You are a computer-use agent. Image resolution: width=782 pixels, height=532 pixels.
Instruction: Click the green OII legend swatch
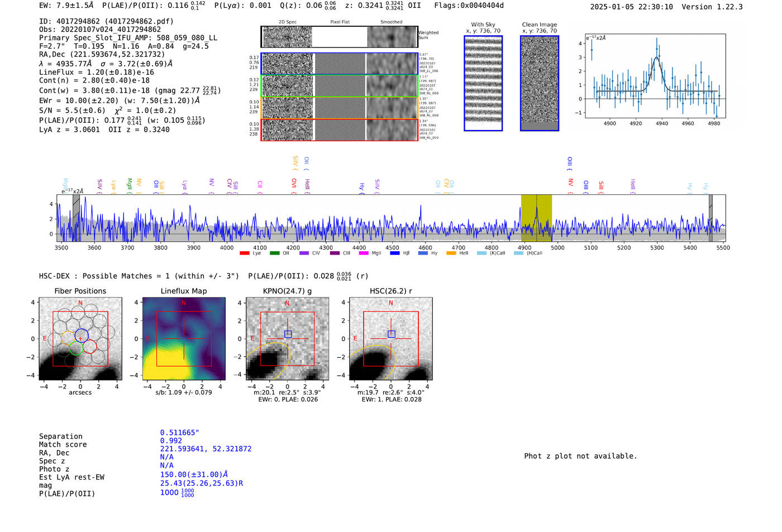tap(274, 253)
